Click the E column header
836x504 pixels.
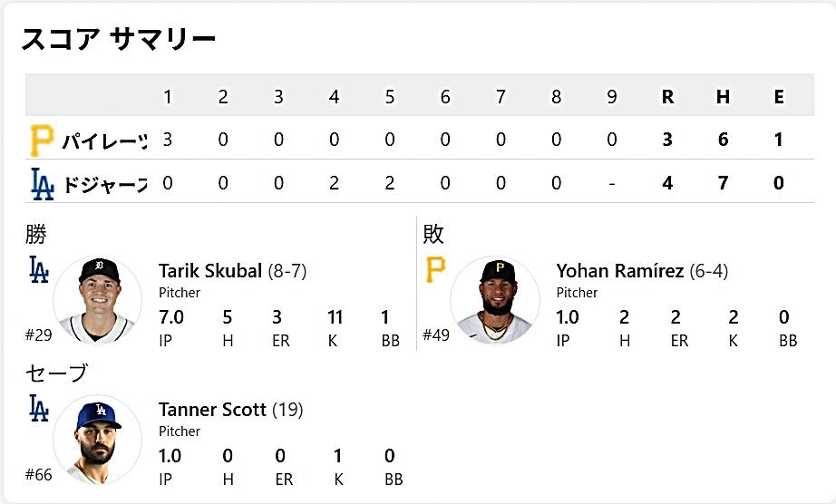point(778,97)
